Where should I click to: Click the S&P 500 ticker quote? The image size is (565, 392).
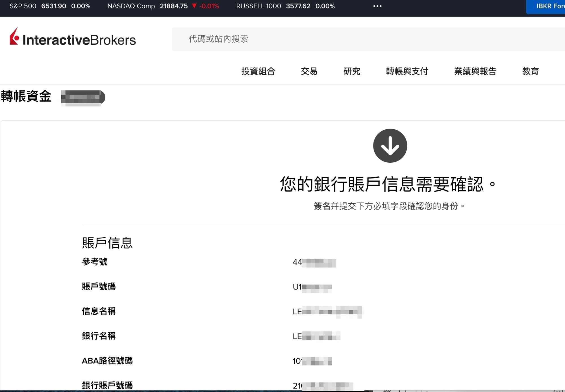pos(50,6)
